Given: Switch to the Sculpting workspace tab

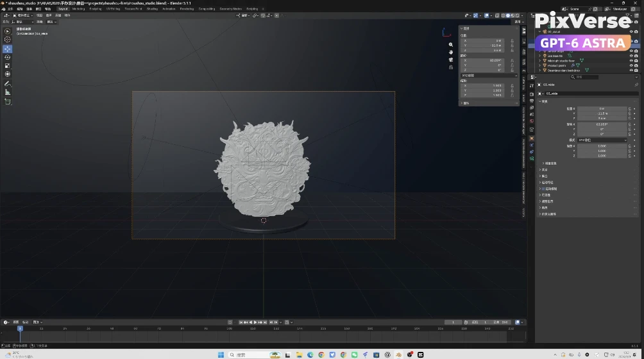Looking at the screenshot, I should click(96, 9).
